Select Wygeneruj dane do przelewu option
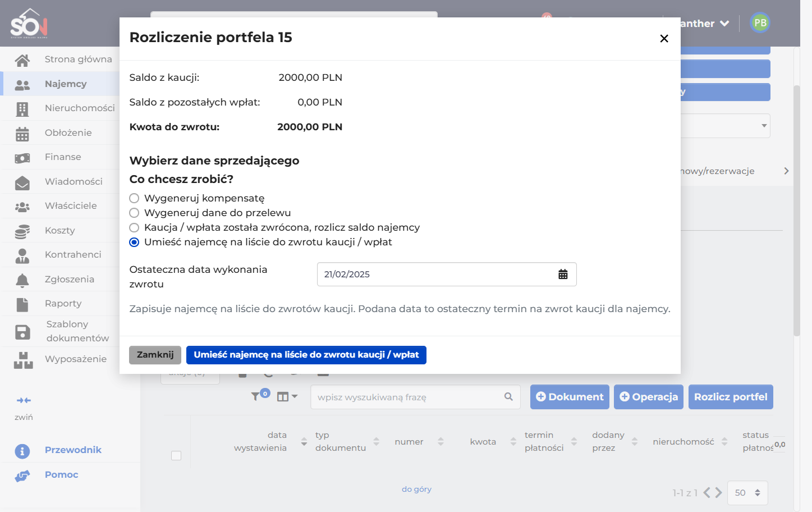Image resolution: width=812 pixels, height=512 pixels. [x=134, y=213]
